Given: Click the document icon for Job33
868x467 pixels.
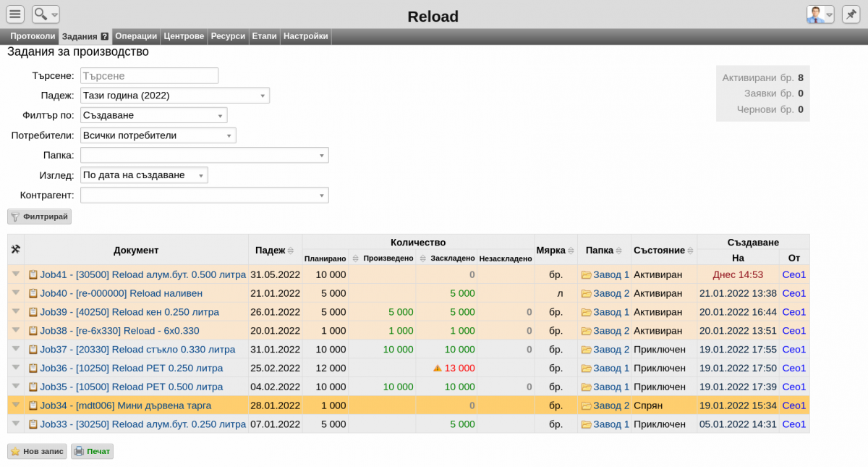Looking at the screenshot, I should (33, 424).
